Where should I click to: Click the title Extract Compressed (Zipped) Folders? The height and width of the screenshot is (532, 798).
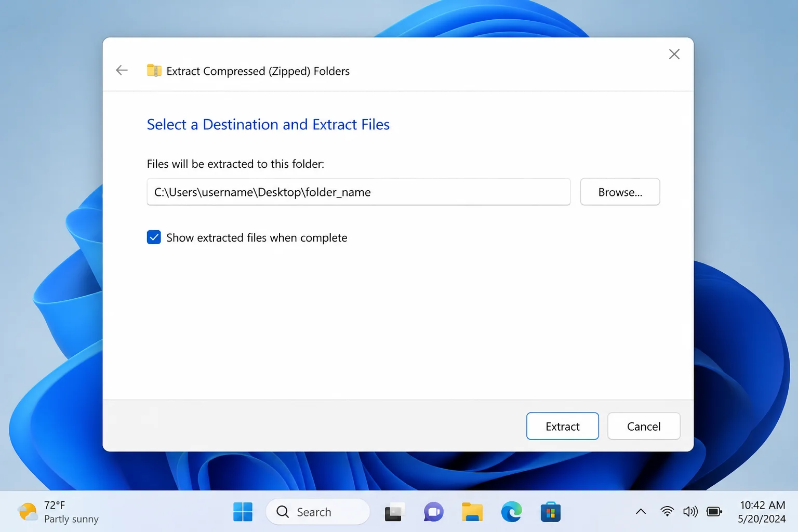[x=258, y=71]
